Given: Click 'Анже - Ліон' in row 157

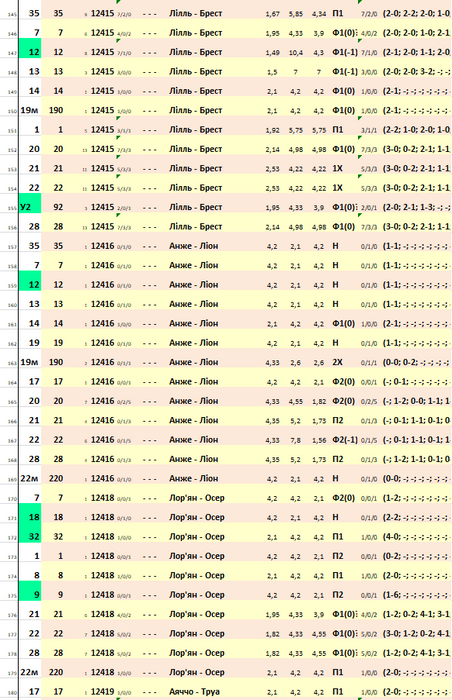Looking at the screenshot, I should (193, 246).
